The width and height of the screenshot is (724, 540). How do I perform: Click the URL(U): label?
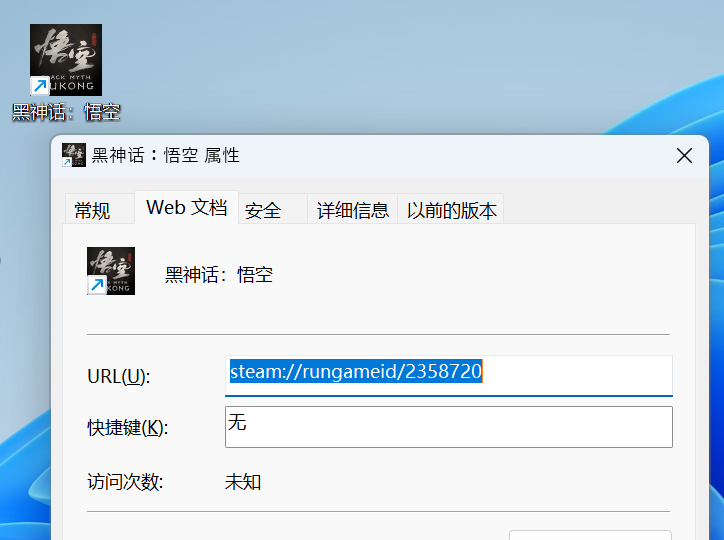click(119, 377)
